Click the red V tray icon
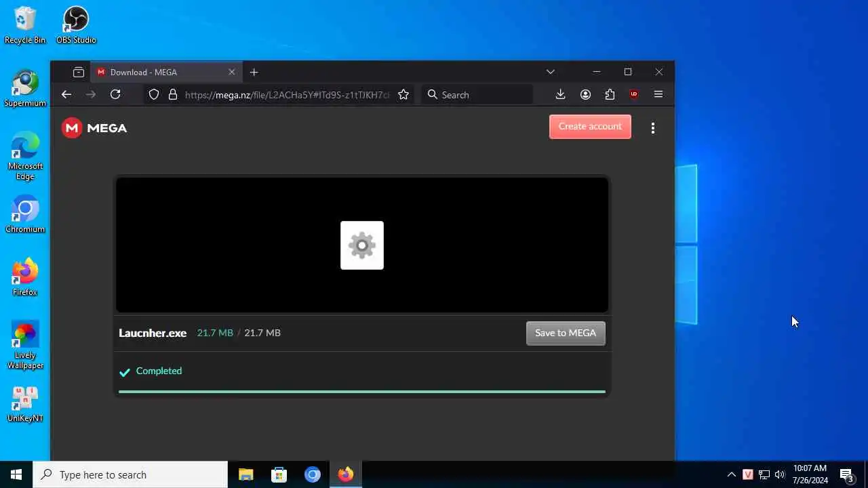This screenshot has height=488, width=868. click(748, 474)
